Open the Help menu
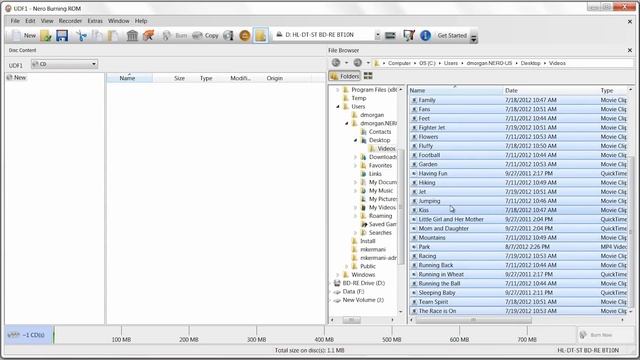Screen dimensions: 640x360 coord(141,21)
